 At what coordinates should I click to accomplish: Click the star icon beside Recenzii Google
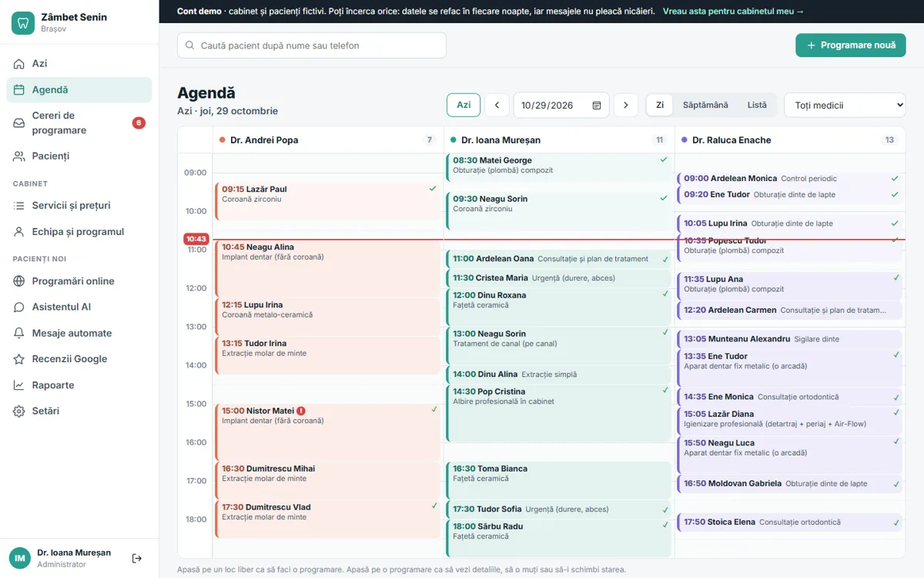tap(19, 359)
